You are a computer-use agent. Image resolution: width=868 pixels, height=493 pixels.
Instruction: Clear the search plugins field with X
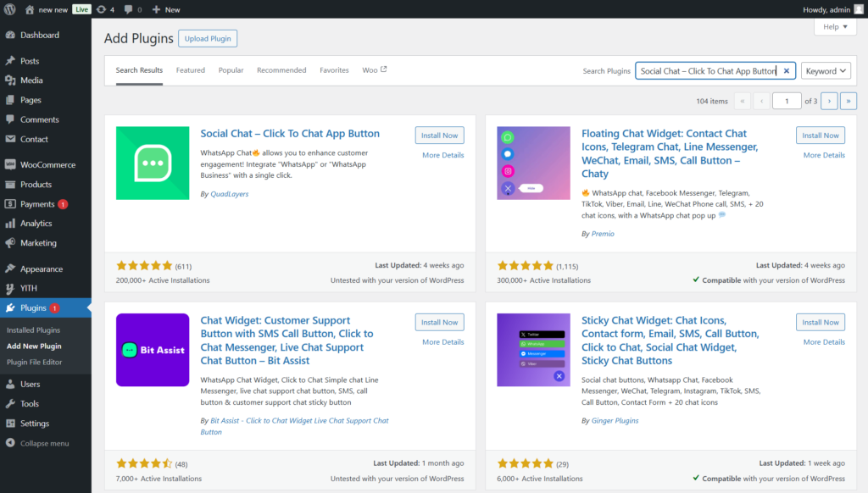tap(786, 71)
